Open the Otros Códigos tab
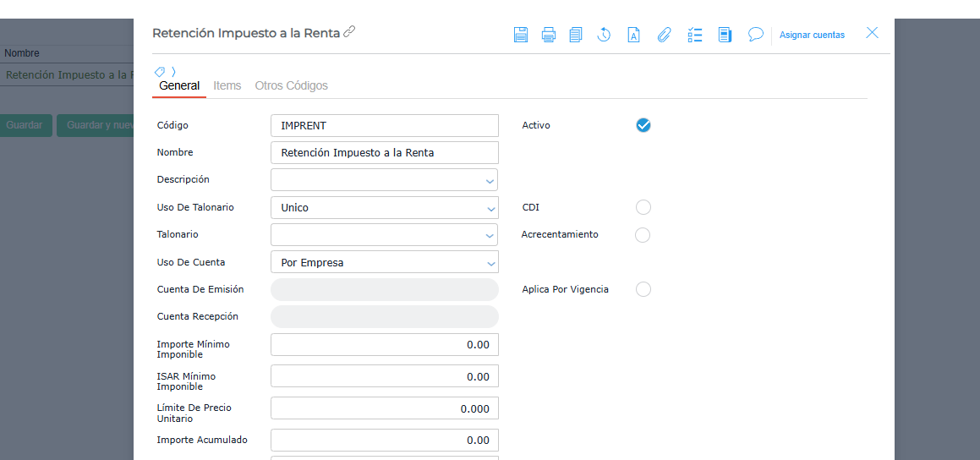This screenshot has width=980, height=460. coord(291,85)
